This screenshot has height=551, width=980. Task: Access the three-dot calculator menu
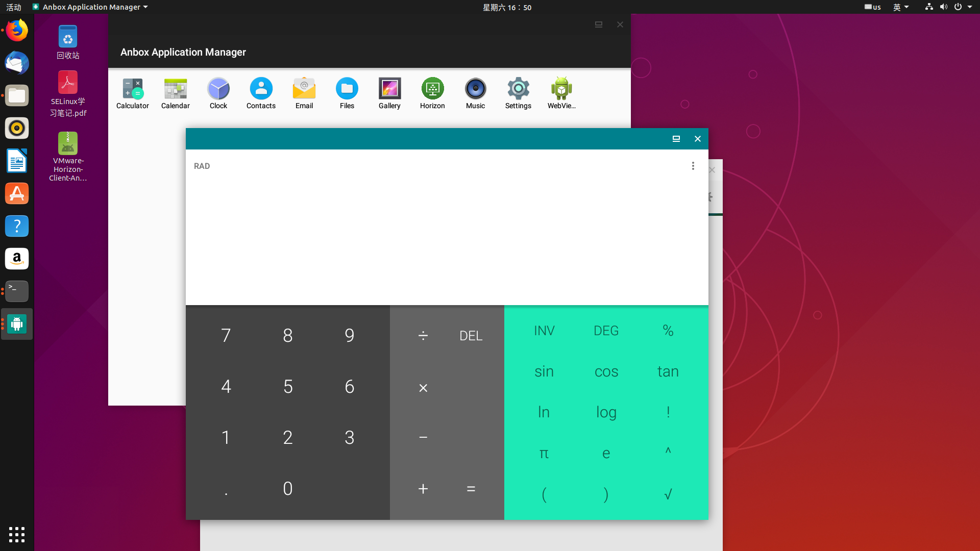pyautogui.click(x=693, y=165)
